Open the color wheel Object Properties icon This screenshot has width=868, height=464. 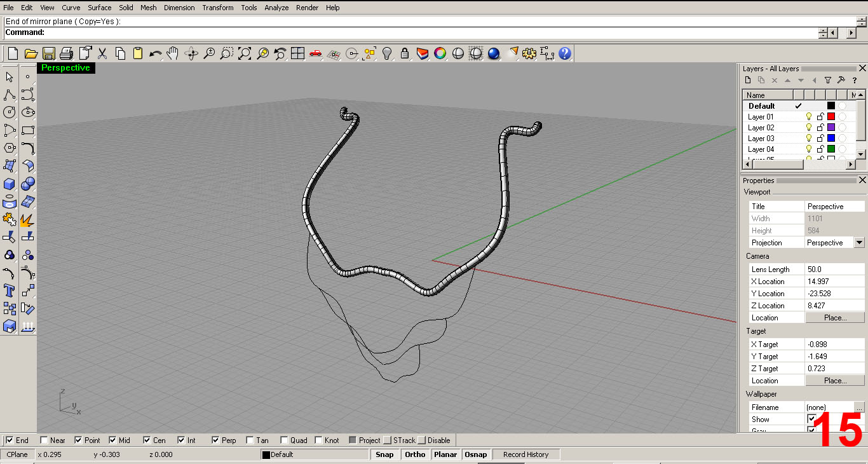click(x=440, y=53)
